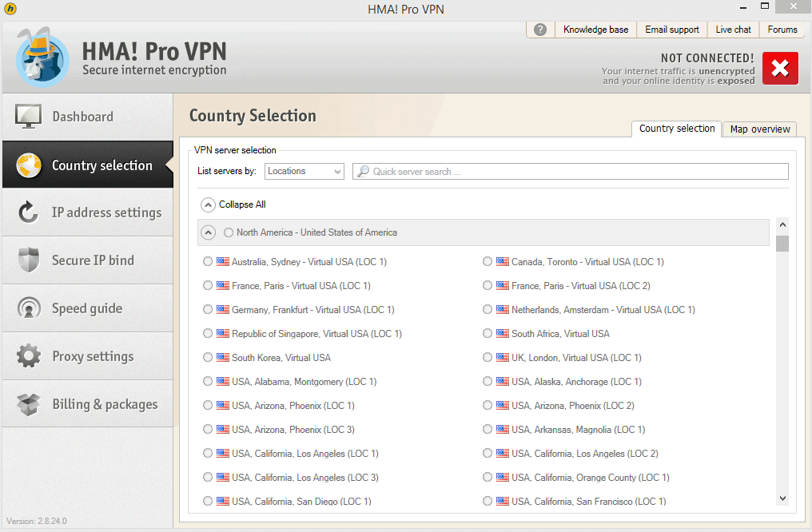Select Republic of Singapore, Virtual USA server

click(208, 334)
